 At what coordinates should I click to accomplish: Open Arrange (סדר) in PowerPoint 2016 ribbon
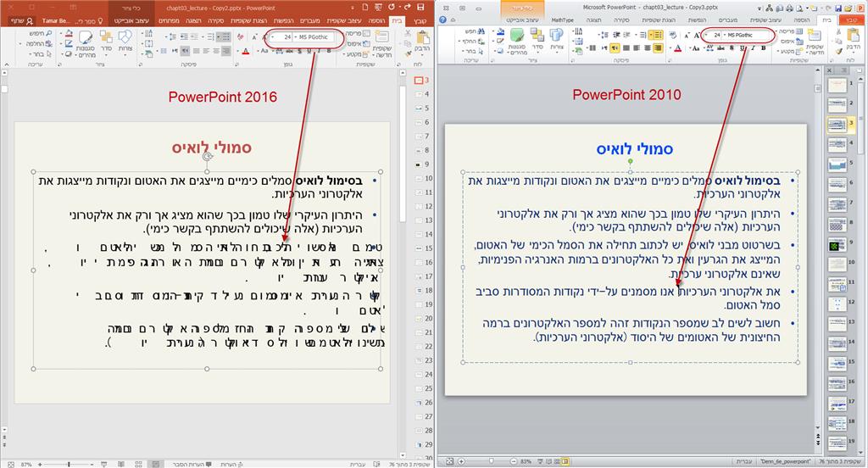coord(106,42)
